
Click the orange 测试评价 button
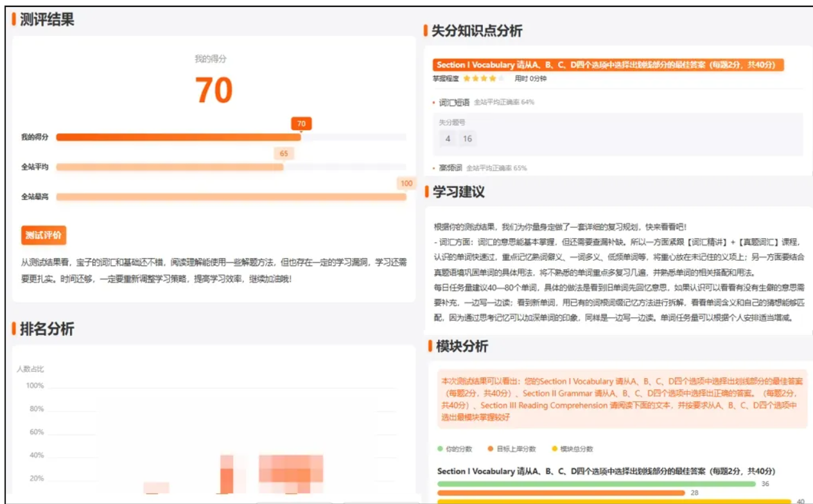44,235
